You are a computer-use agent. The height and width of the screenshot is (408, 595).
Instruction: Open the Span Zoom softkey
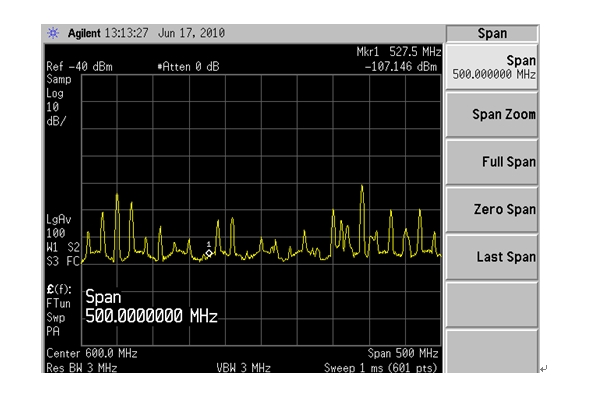(x=492, y=115)
